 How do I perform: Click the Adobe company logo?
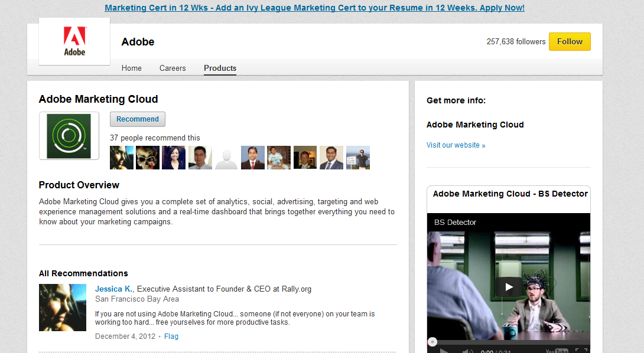[74, 41]
